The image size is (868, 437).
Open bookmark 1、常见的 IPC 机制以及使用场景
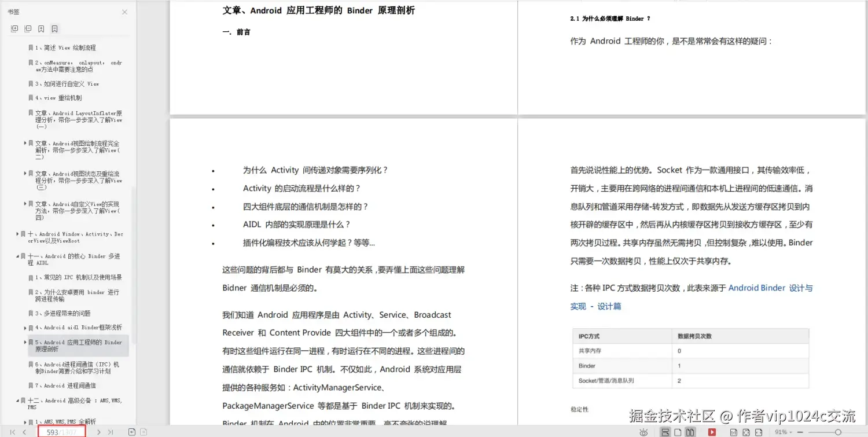click(79, 278)
